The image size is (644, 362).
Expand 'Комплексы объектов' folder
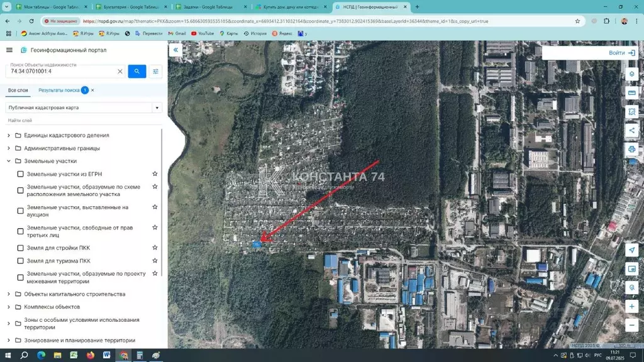tap(9, 307)
